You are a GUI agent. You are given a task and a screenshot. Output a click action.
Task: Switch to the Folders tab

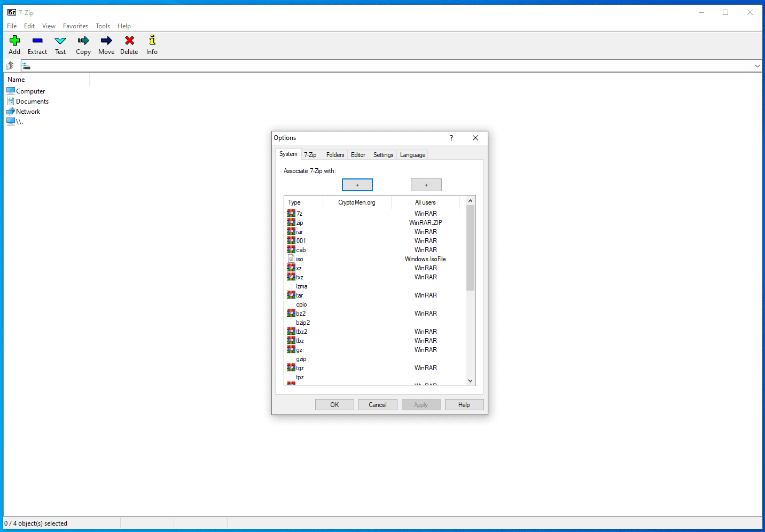335,155
